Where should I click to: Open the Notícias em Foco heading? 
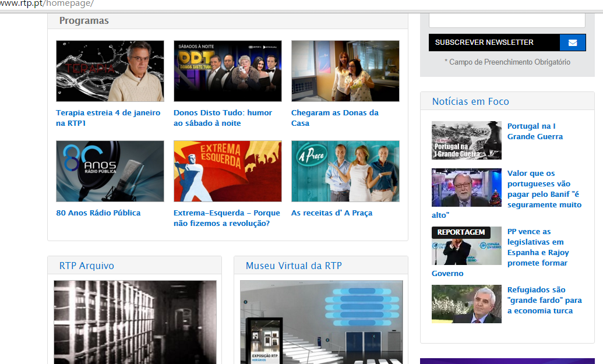pyautogui.click(x=471, y=101)
